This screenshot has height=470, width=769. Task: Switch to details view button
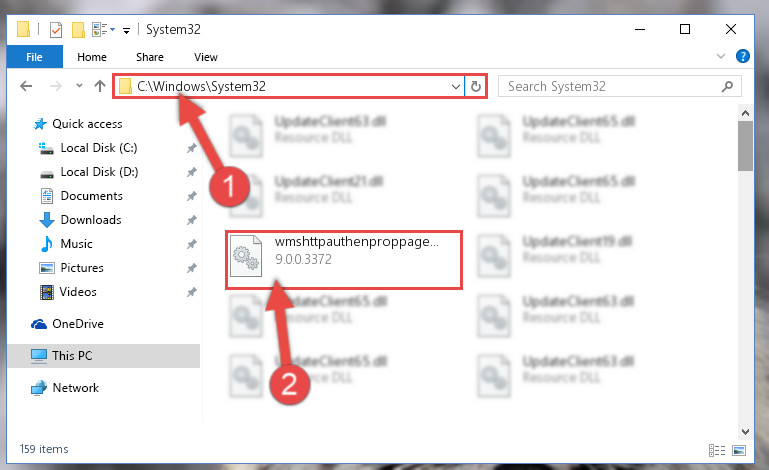coord(717,450)
